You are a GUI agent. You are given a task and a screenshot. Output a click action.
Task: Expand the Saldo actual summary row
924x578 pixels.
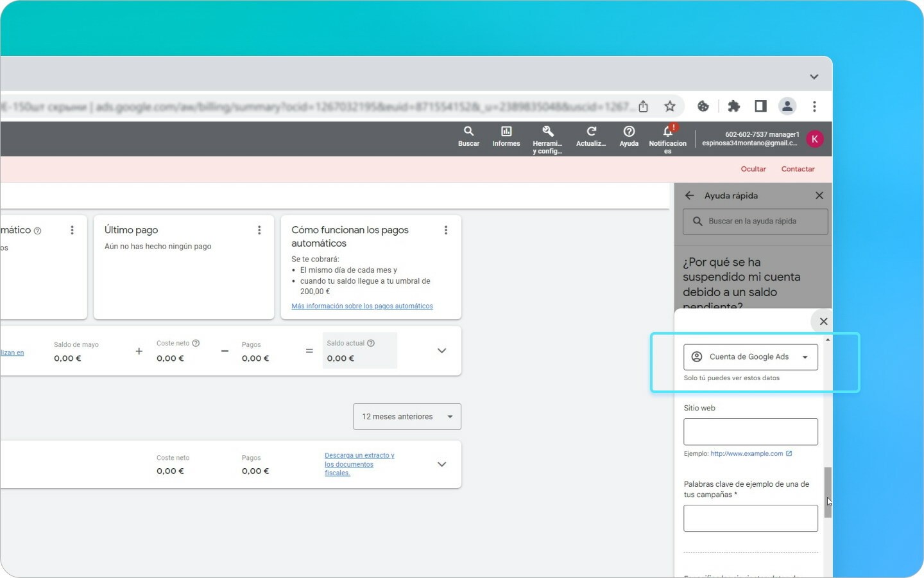[x=441, y=351]
